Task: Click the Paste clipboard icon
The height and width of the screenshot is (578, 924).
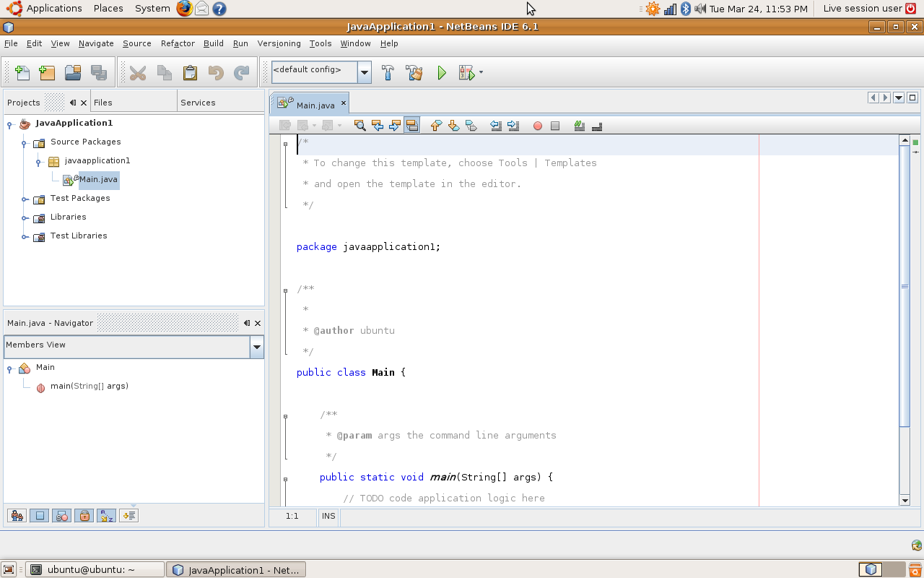Action: [x=190, y=72]
